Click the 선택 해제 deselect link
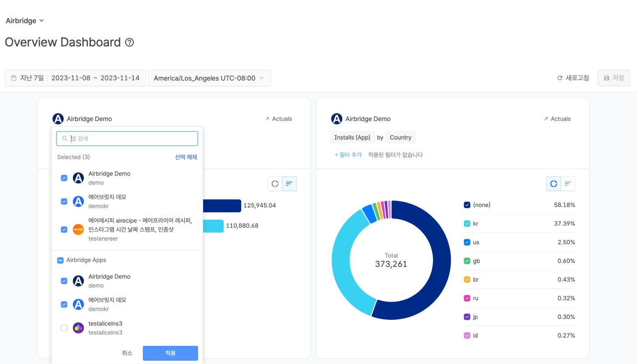The width and height of the screenshot is (637, 364). pyautogui.click(x=186, y=157)
